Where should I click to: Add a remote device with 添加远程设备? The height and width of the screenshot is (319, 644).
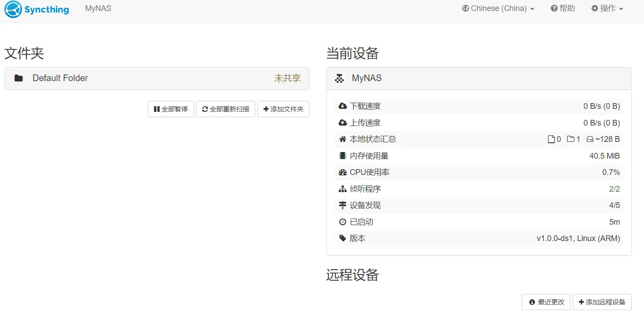[x=602, y=302]
